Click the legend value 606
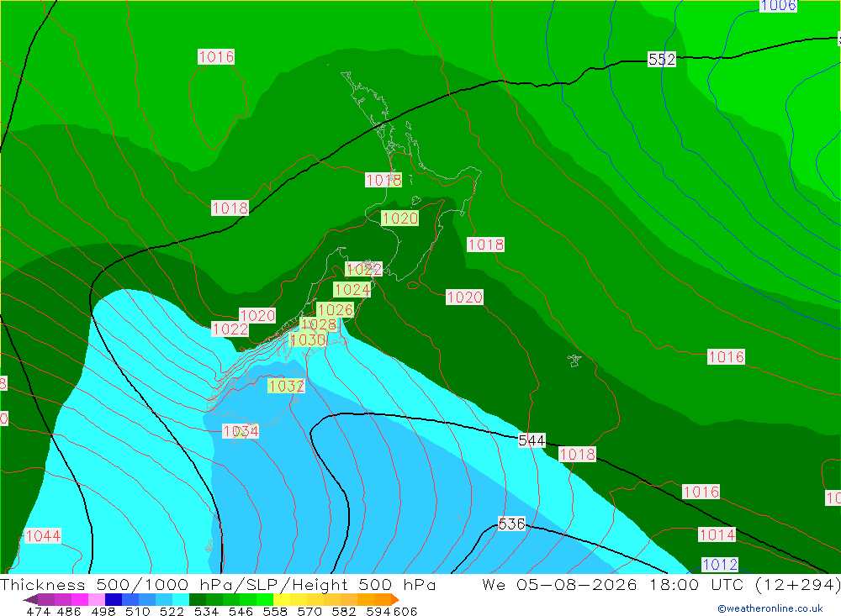841x616 pixels. [x=405, y=611]
